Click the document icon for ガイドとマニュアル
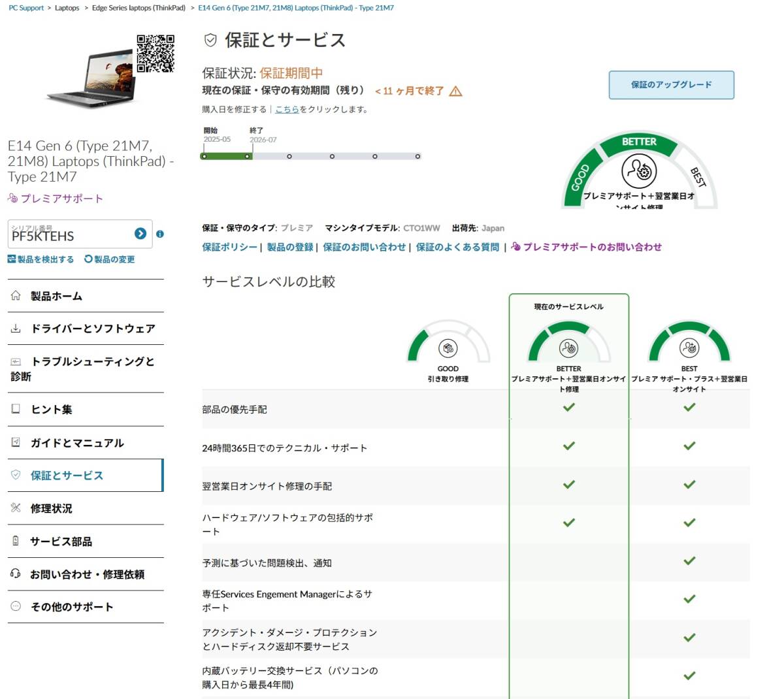The height and width of the screenshot is (699, 784). click(16, 442)
